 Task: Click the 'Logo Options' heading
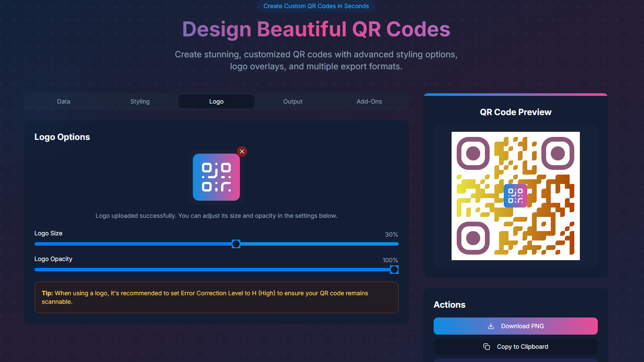[x=62, y=137]
